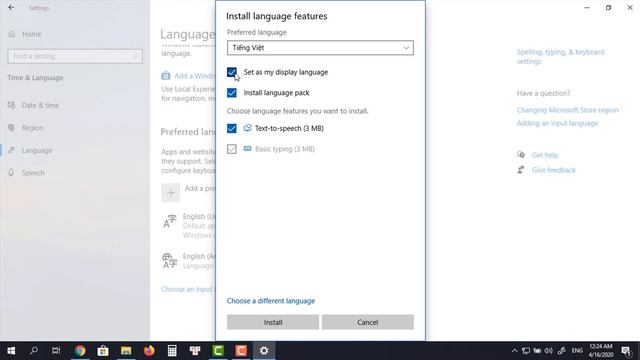640x360 pixels.
Task: Uncheck Set as my display language
Action: tap(231, 72)
